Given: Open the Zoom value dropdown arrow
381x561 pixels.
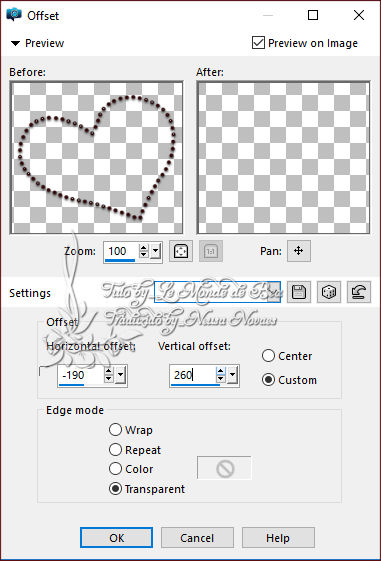Looking at the screenshot, I should [x=156, y=251].
